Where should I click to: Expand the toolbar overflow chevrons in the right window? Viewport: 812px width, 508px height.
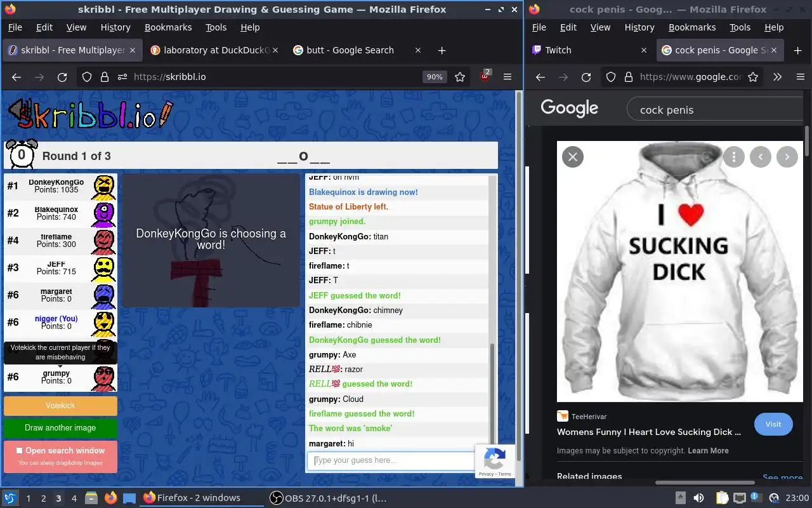tap(777, 77)
